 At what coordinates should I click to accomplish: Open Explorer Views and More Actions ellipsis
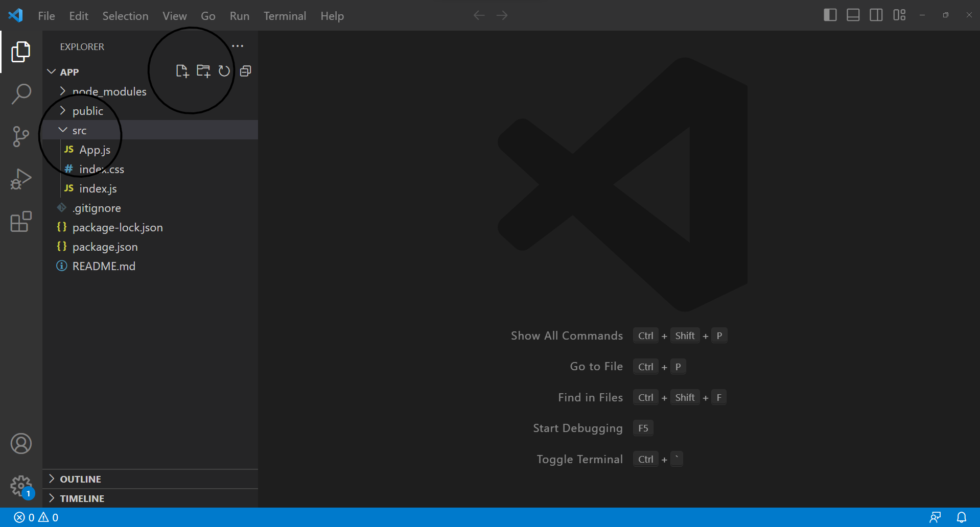click(x=238, y=46)
